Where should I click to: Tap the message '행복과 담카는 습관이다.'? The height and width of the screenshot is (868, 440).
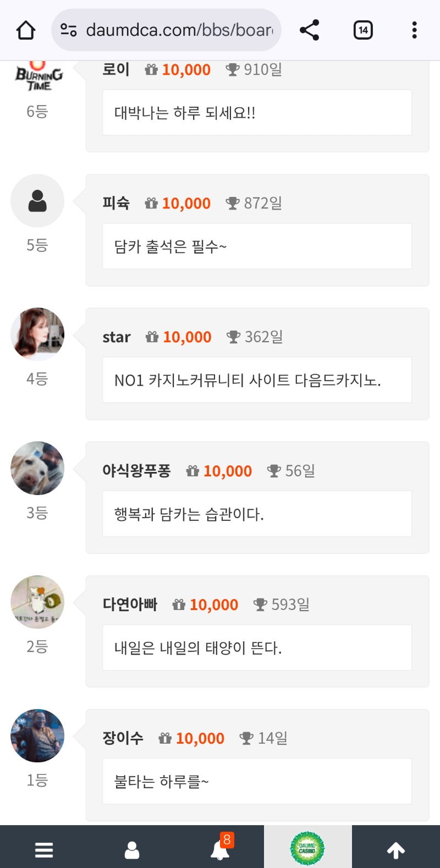click(189, 514)
